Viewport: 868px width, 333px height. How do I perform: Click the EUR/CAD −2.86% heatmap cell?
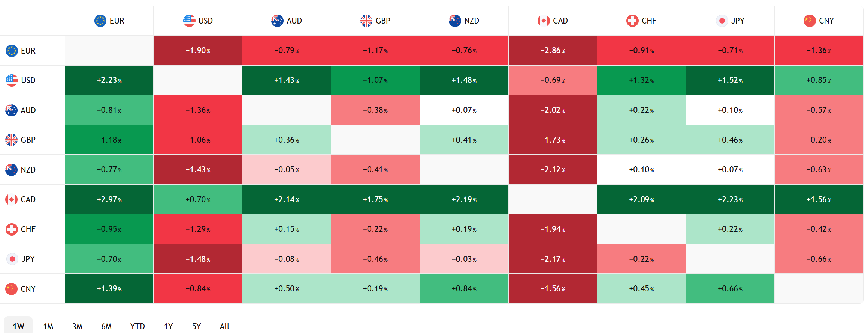point(553,51)
